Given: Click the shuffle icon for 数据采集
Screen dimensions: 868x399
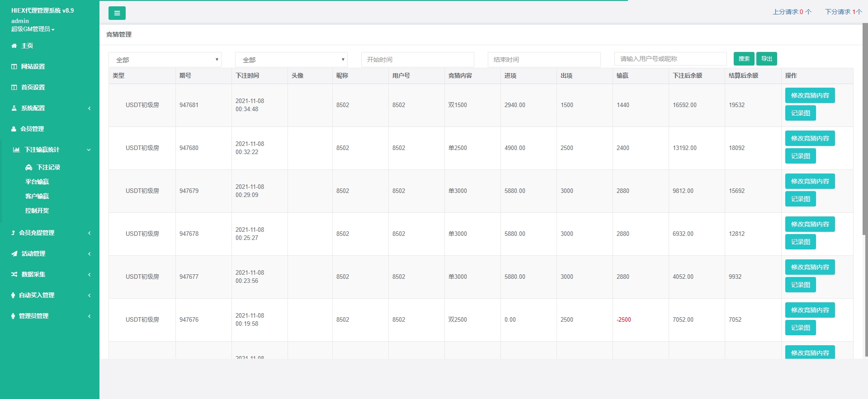Looking at the screenshot, I should [x=14, y=274].
